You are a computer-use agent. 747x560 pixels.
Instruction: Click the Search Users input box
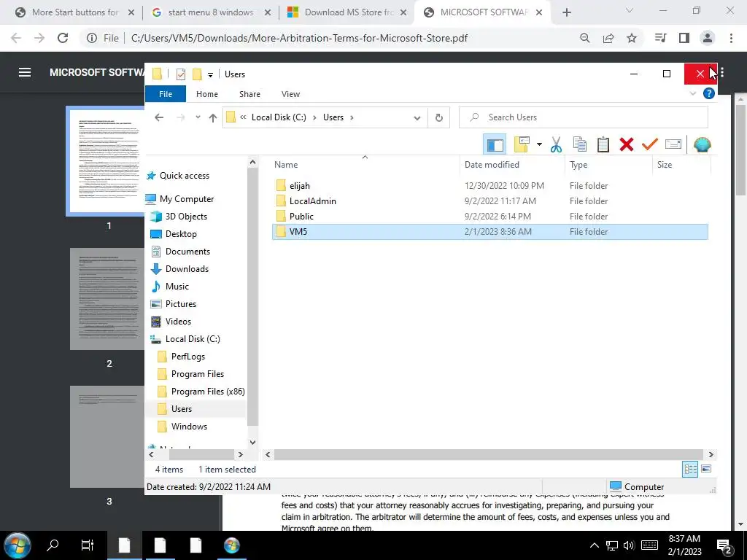click(x=584, y=117)
